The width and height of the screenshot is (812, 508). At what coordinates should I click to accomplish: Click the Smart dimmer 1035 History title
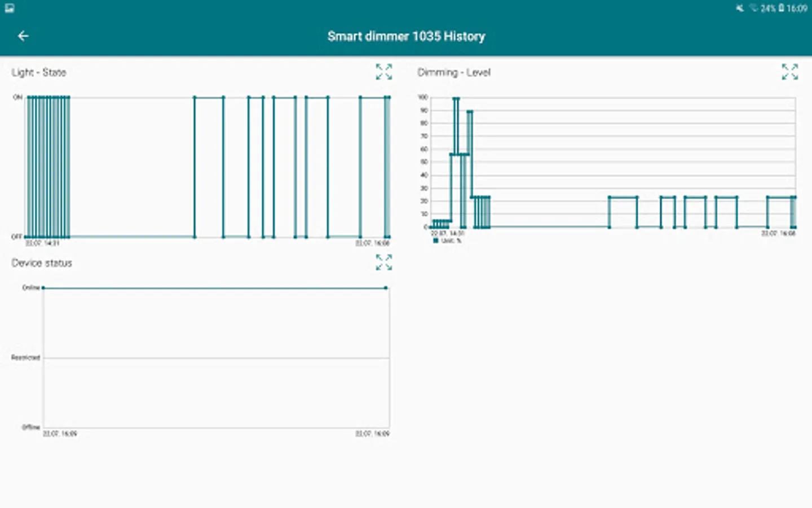click(406, 36)
